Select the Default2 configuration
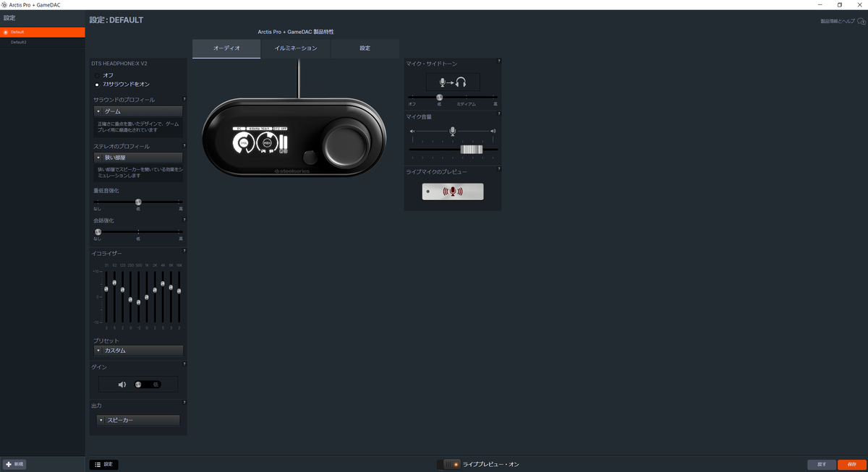The height and width of the screenshot is (472, 868). (x=42, y=42)
